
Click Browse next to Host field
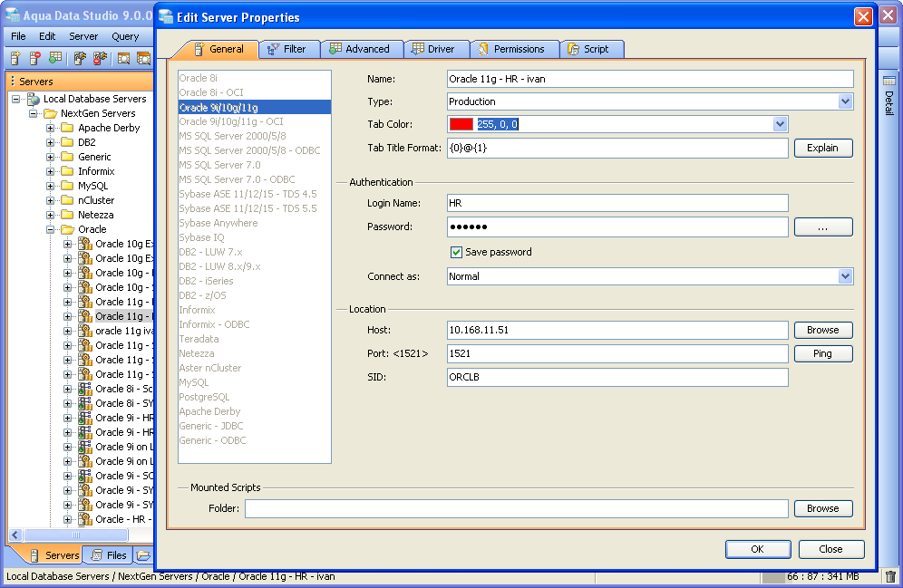click(823, 331)
